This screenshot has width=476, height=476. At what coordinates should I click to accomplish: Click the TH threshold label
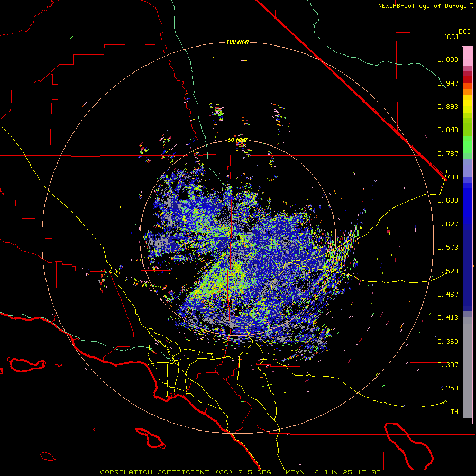(454, 412)
